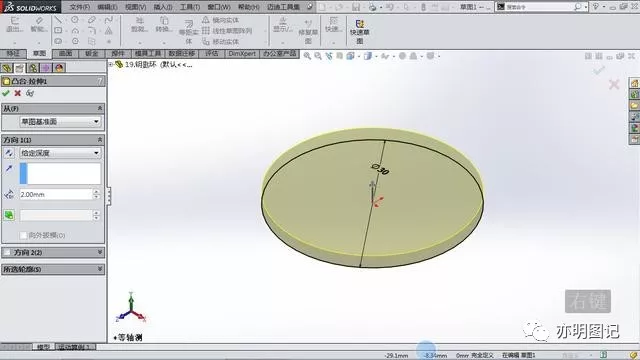Click the 等轴测 view orientation label
Viewport: 640px width, 360px height.
pyautogui.click(x=128, y=338)
